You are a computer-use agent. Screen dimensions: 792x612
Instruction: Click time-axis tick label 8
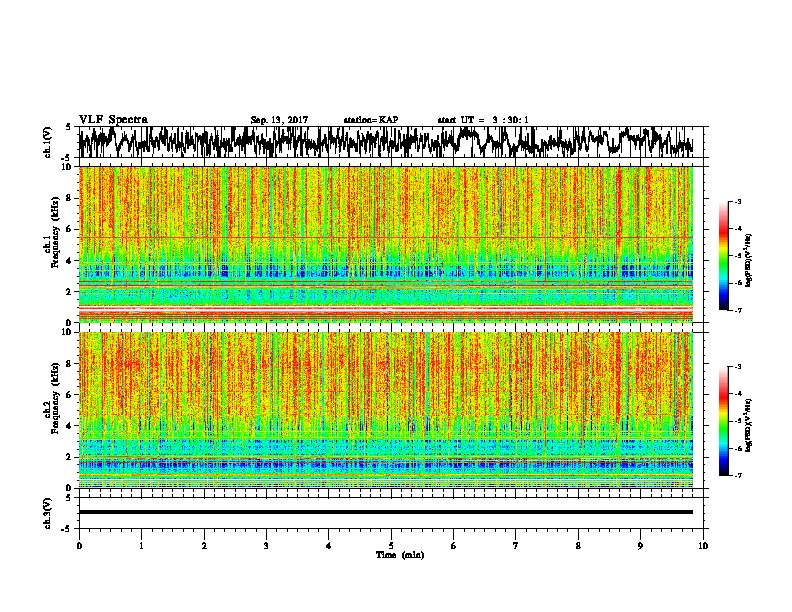tap(578, 546)
